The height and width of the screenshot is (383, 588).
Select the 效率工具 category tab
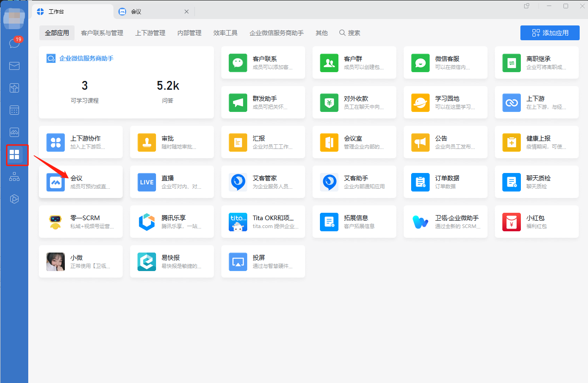coord(225,33)
